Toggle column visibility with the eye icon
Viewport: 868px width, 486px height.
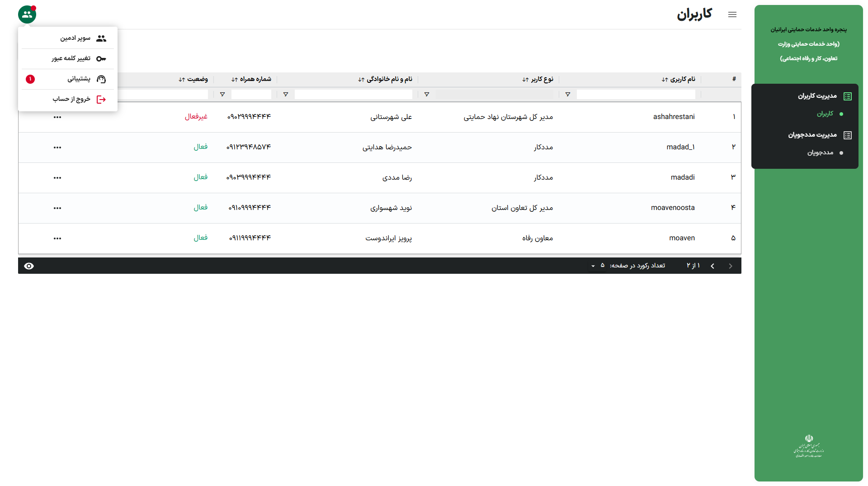(29, 266)
